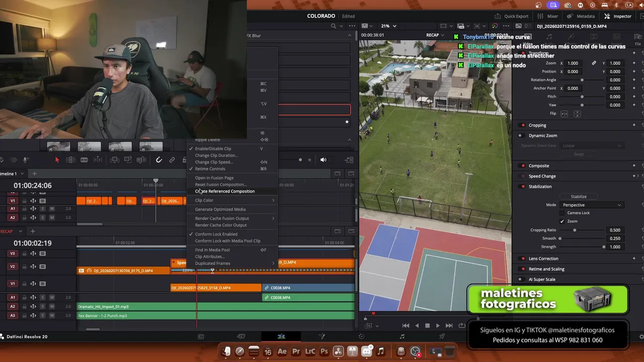Jump to the last frame
The image size is (644, 362).
(449, 326)
